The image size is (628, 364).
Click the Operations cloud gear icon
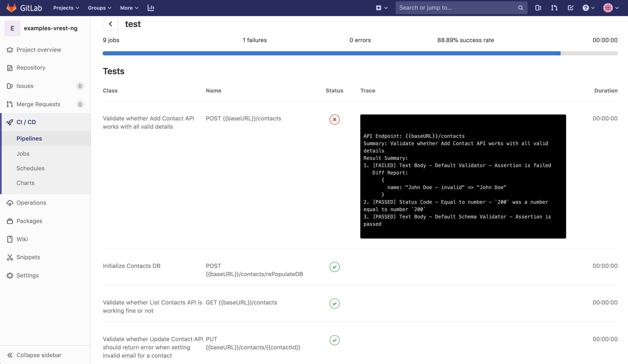[10, 203]
